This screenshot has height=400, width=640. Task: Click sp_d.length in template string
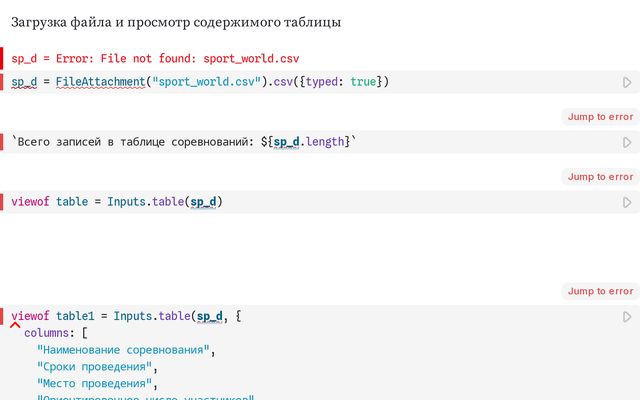tap(309, 142)
